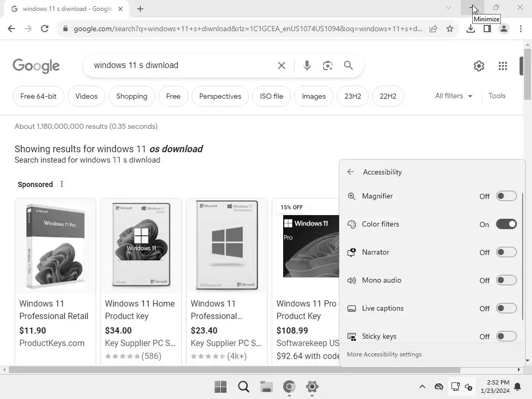Turn off Color filters switch
The height and width of the screenshot is (399, 532).
click(x=506, y=224)
